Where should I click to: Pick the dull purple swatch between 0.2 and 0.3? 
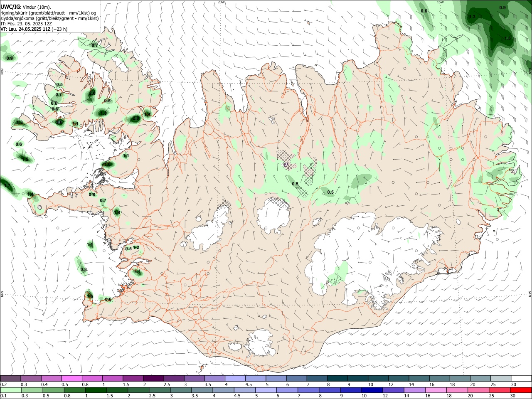tap(10, 378)
